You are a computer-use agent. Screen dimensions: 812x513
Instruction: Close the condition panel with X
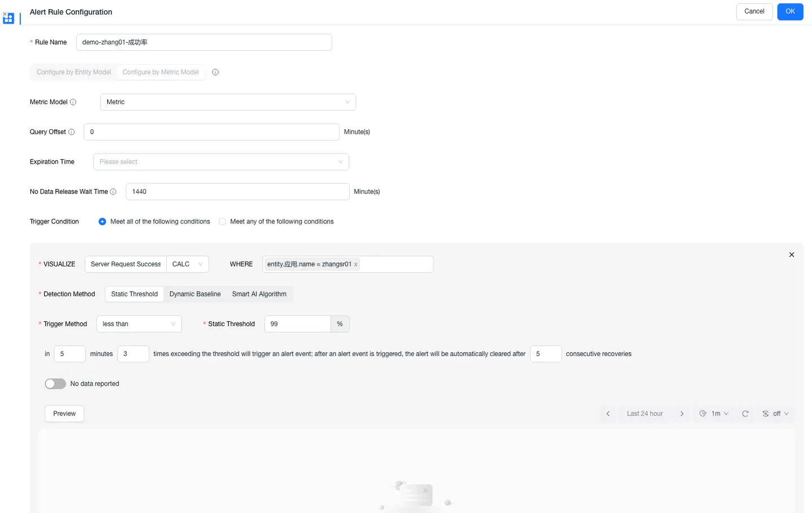click(x=792, y=255)
